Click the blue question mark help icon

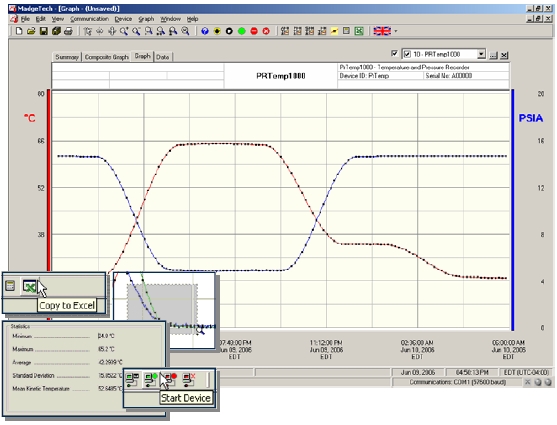tap(205, 31)
